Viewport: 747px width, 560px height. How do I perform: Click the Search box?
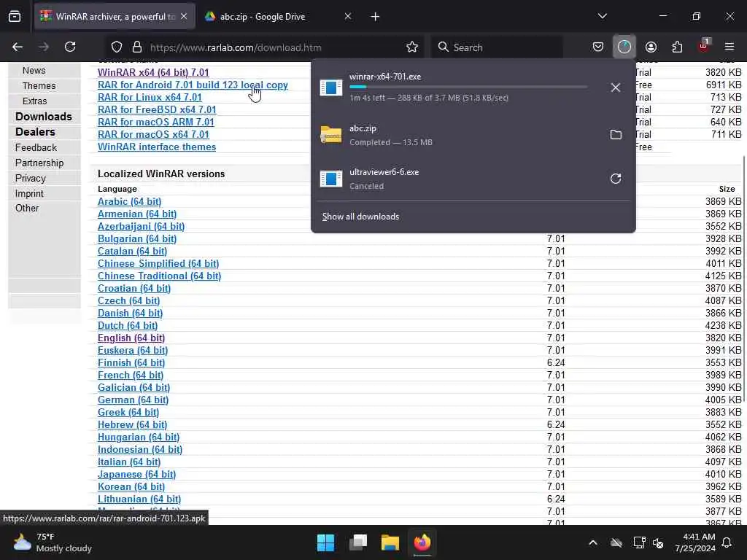pyautogui.click(x=497, y=47)
